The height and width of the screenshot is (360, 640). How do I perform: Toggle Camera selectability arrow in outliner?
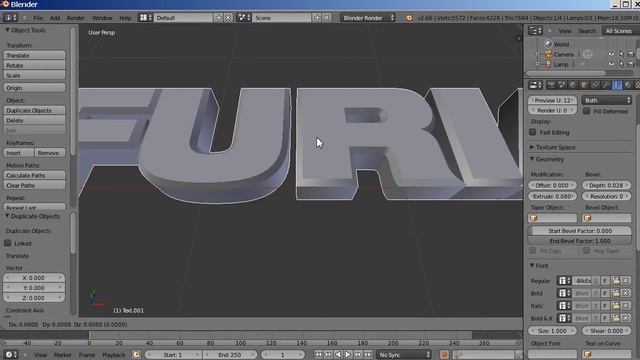click(621, 54)
